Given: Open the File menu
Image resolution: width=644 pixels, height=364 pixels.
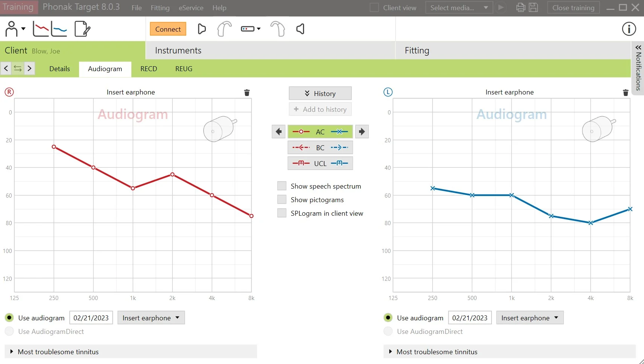Looking at the screenshot, I should tap(137, 8).
